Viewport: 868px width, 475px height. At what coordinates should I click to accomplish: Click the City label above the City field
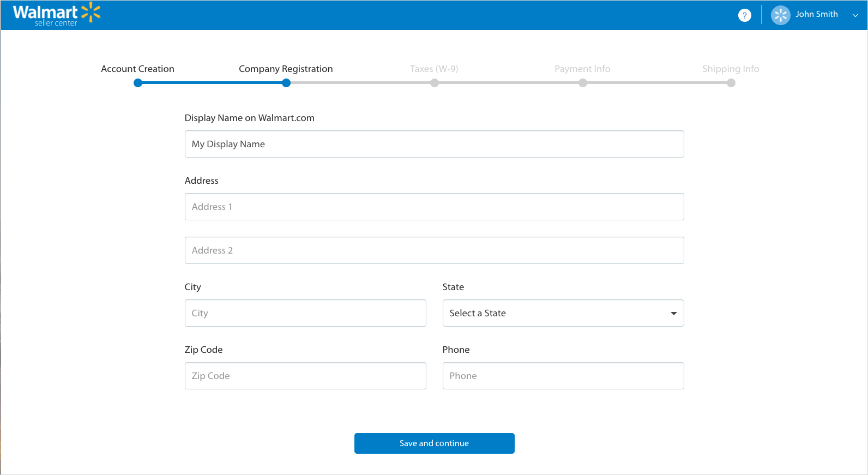[x=192, y=287]
